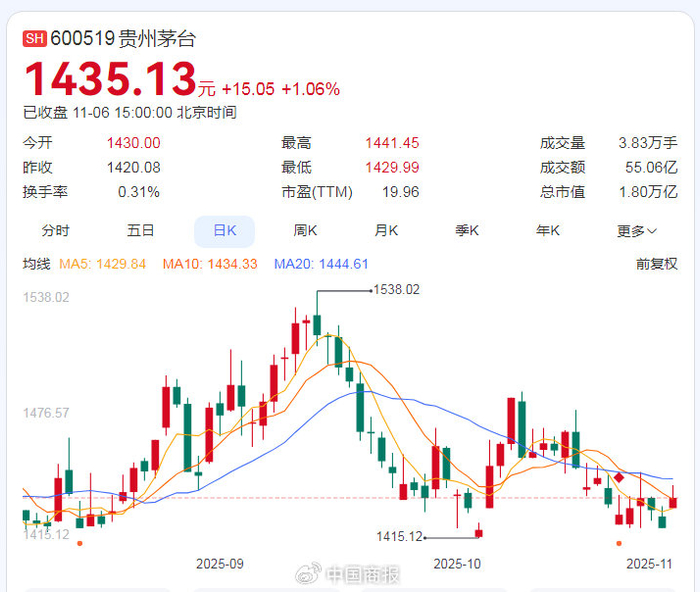700x592 pixels.
Task: Click the 2025-09 date axis label
Action: pos(220,564)
